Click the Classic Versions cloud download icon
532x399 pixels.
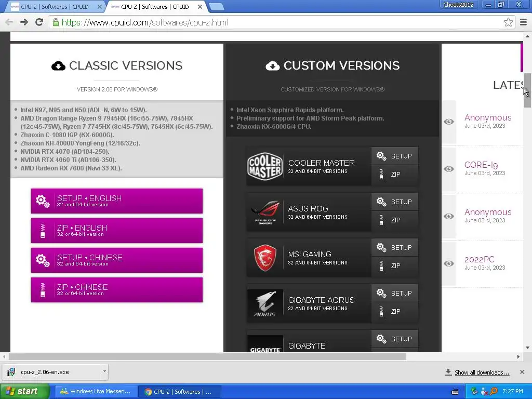[58, 65]
